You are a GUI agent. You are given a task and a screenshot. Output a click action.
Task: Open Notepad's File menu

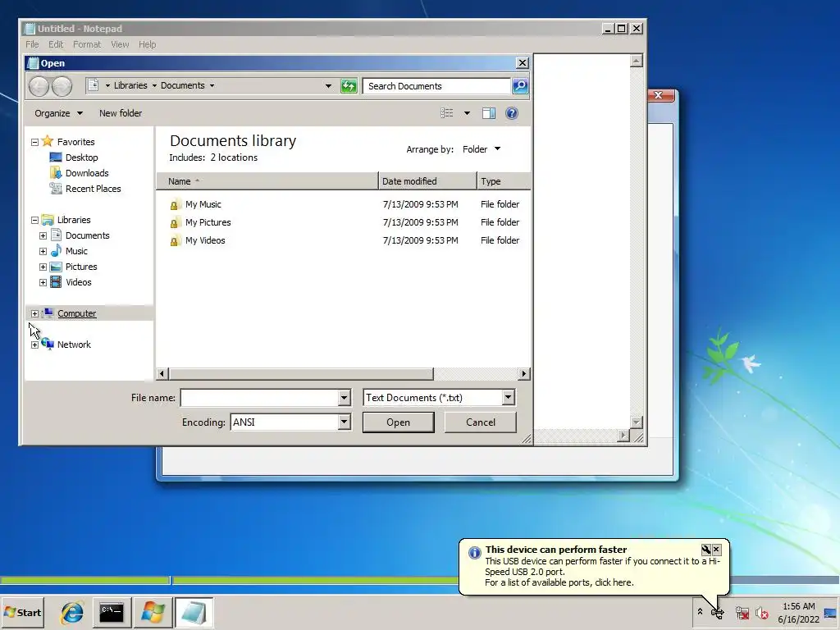click(x=32, y=44)
